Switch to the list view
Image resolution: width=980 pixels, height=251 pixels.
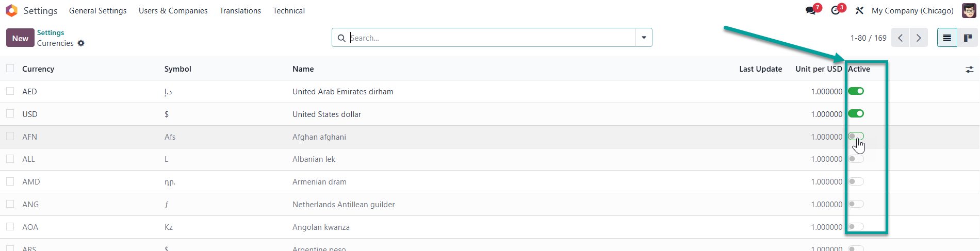point(947,38)
